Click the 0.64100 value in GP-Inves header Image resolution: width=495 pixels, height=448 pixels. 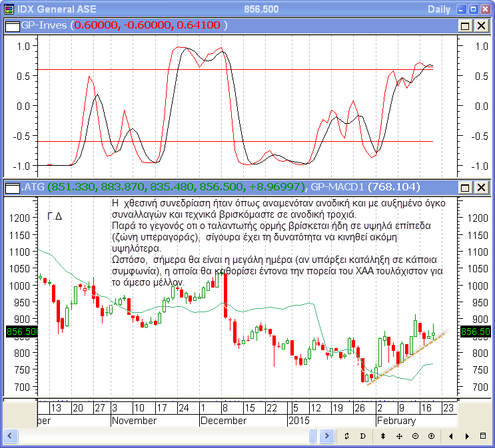[199, 25]
